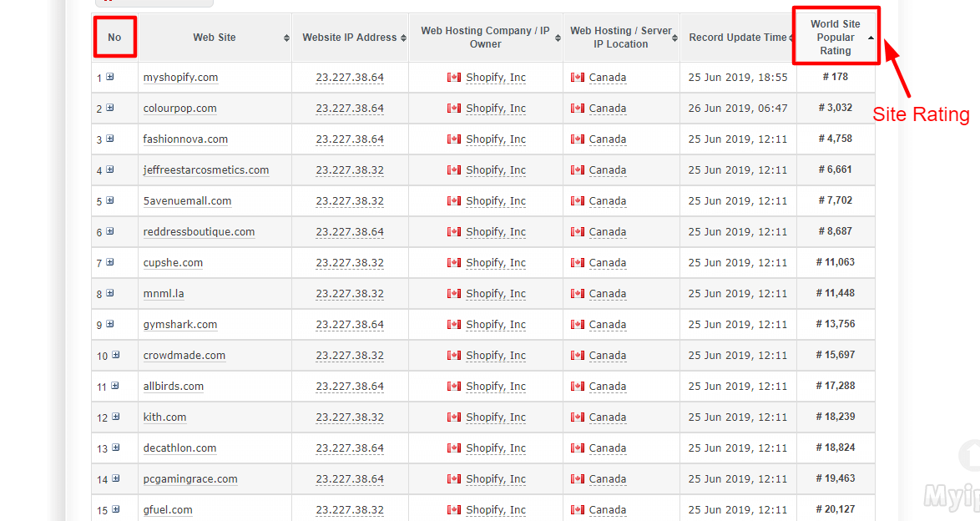Viewport: 980px width, 521px height.
Task: Expand row 8 plus icon for mnml.la
Action: pyautogui.click(x=110, y=293)
